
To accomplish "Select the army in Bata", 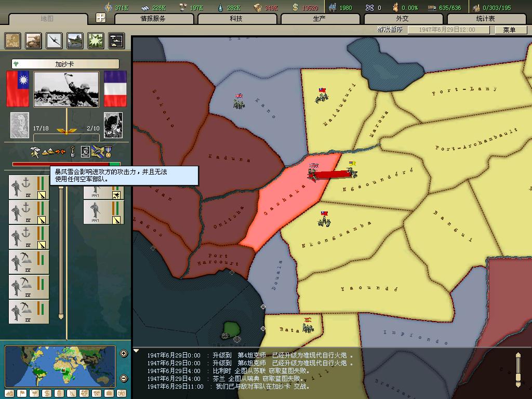I will click(308, 325).
